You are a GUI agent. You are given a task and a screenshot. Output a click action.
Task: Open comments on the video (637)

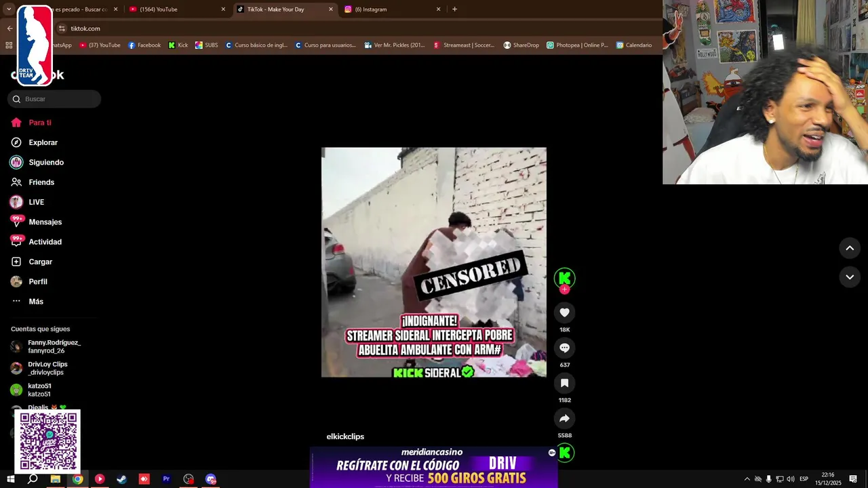click(x=564, y=348)
